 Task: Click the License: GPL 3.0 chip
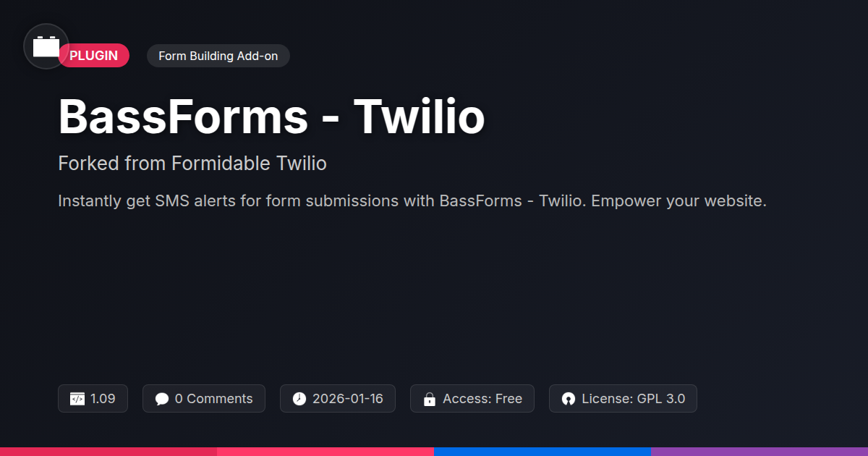(623, 399)
